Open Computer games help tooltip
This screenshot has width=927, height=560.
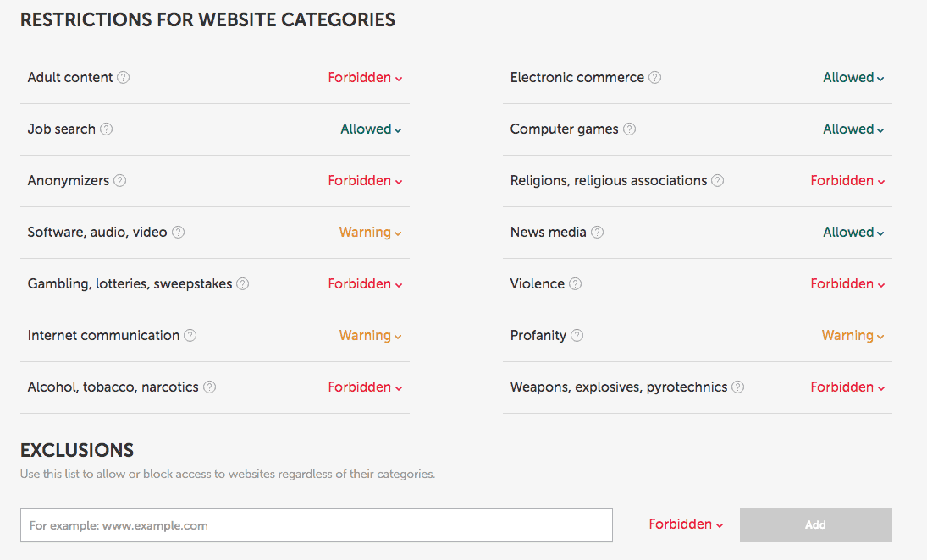629,129
